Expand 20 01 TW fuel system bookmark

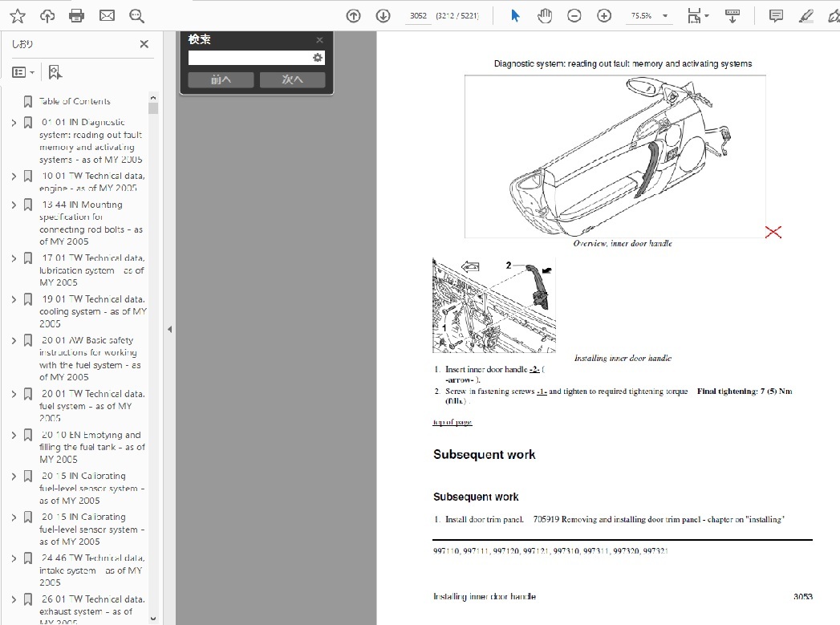pos(14,394)
